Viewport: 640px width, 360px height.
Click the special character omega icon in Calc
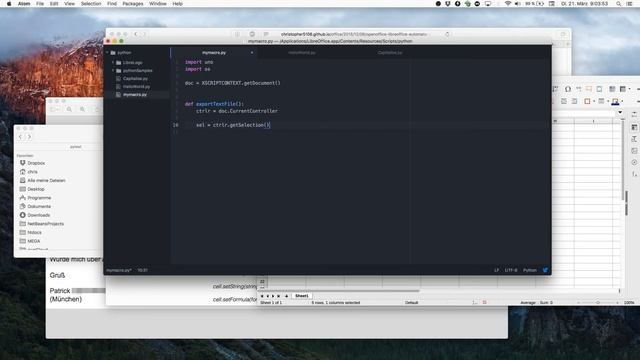568,89
